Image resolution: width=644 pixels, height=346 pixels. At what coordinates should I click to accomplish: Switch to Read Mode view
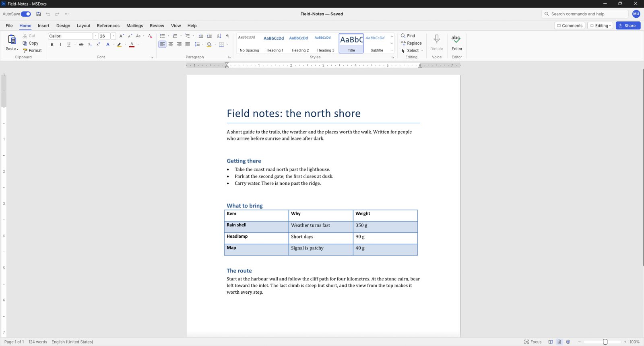(551, 342)
